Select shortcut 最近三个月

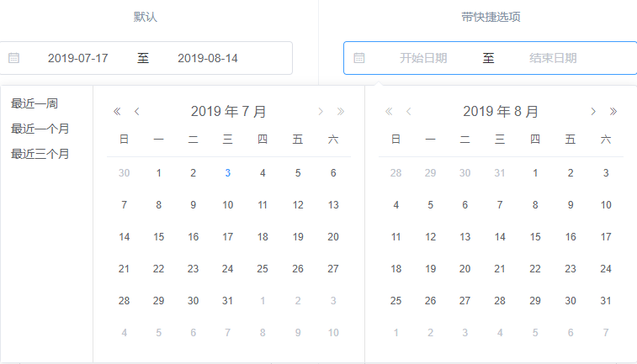(x=40, y=154)
